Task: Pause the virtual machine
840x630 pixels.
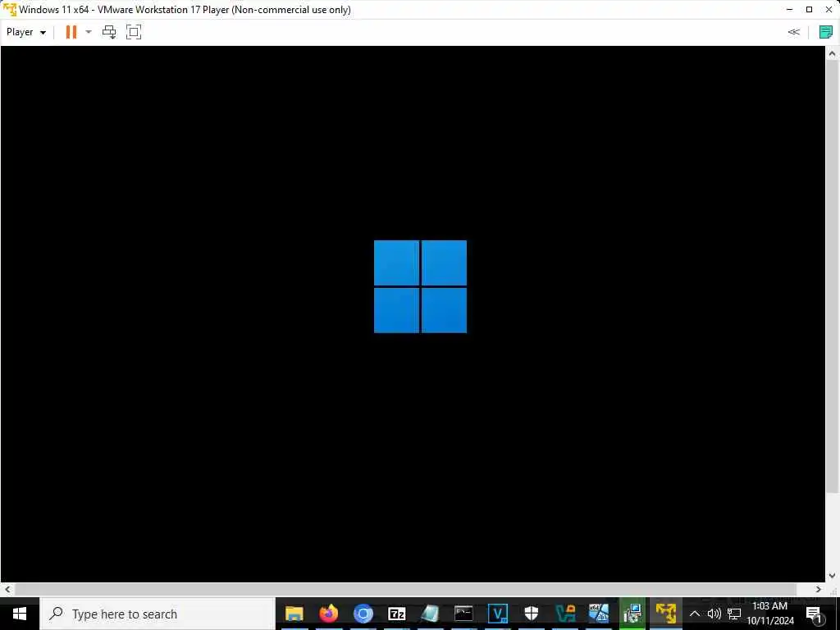Action: click(x=71, y=32)
